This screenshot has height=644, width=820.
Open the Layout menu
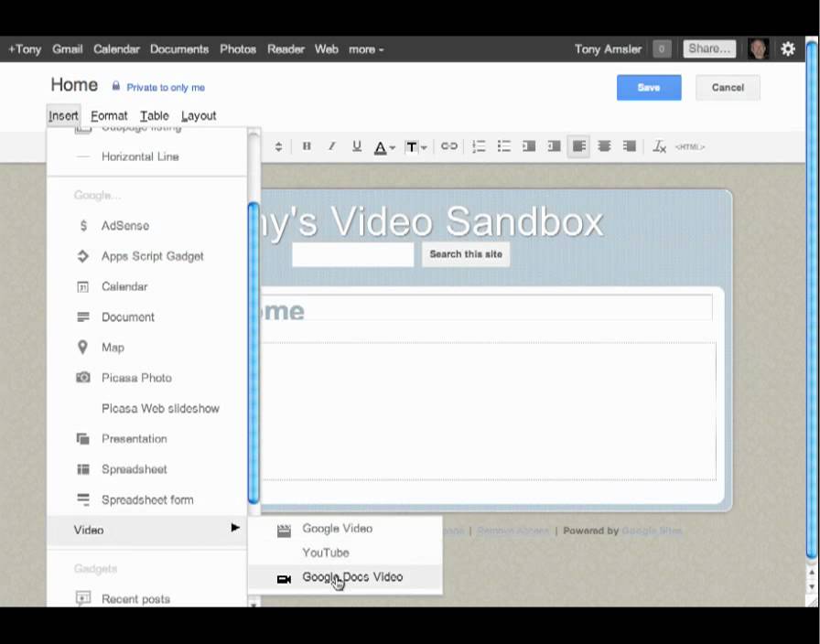click(199, 115)
